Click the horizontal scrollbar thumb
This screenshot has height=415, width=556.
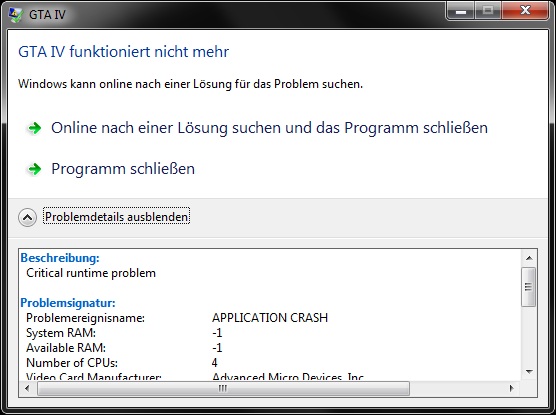(223, 389)
